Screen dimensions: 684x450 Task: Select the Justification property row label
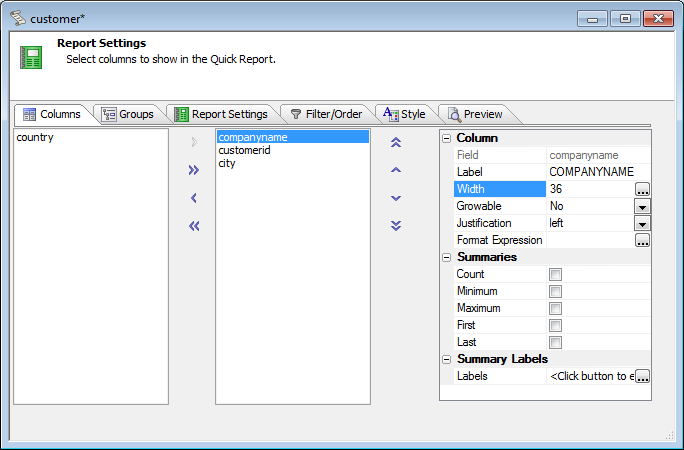pyautogui.click(x=499, y=223)
